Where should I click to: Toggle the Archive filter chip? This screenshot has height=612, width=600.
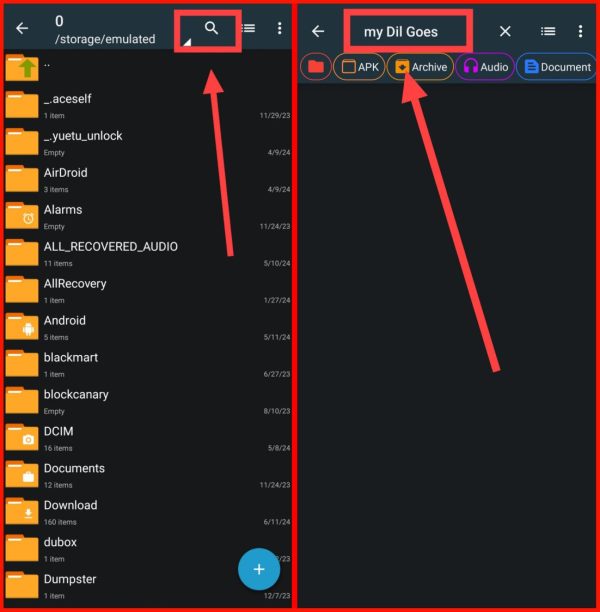pyautogui.click(x=420, y=67)
